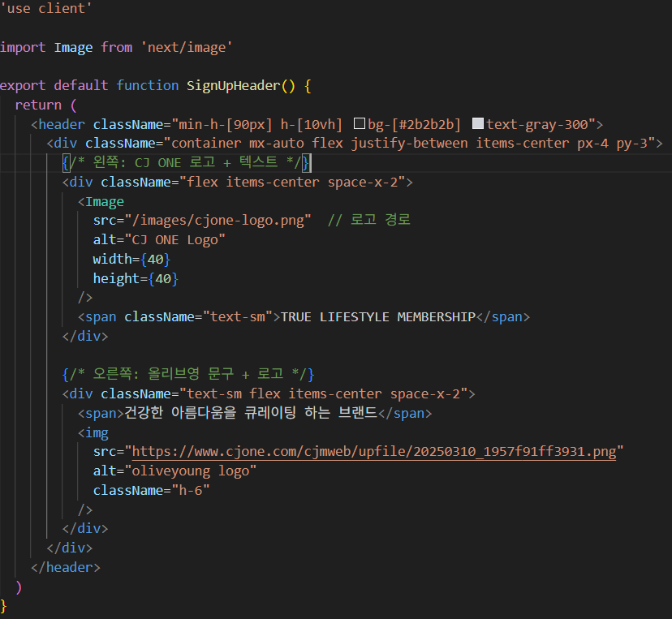Screen dimensions: 672x619
Task: Click the bg-[#2b2b2b] color swatch
Action: coord(360,124)
